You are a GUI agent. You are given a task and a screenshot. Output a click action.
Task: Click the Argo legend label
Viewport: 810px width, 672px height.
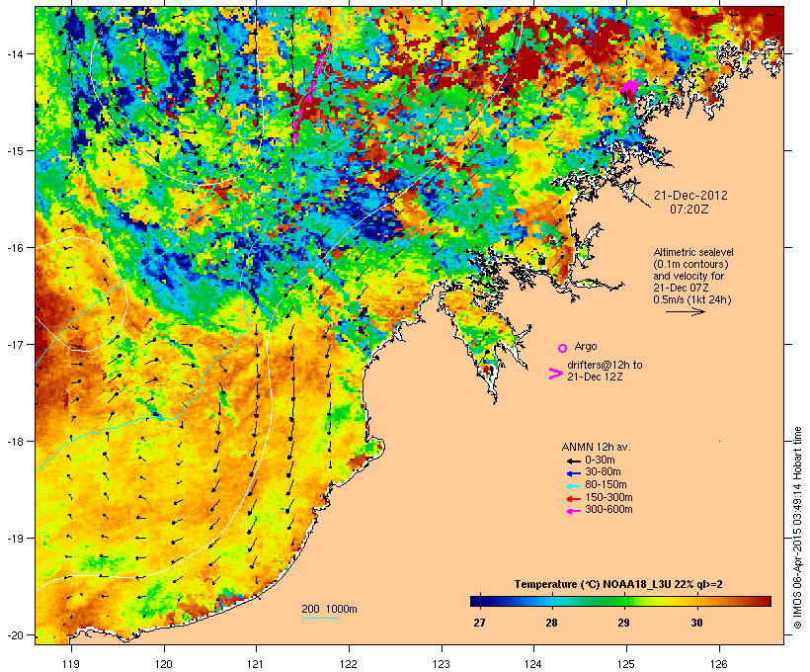tap(586, 346)
